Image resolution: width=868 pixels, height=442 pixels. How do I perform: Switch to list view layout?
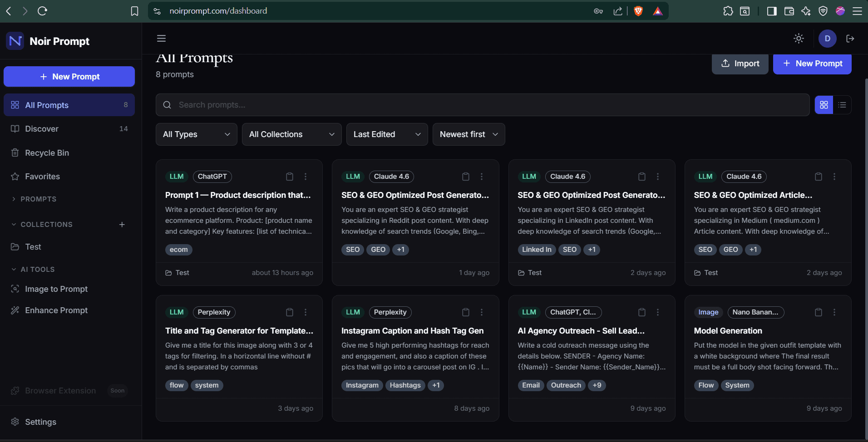[x=842, y=105]
